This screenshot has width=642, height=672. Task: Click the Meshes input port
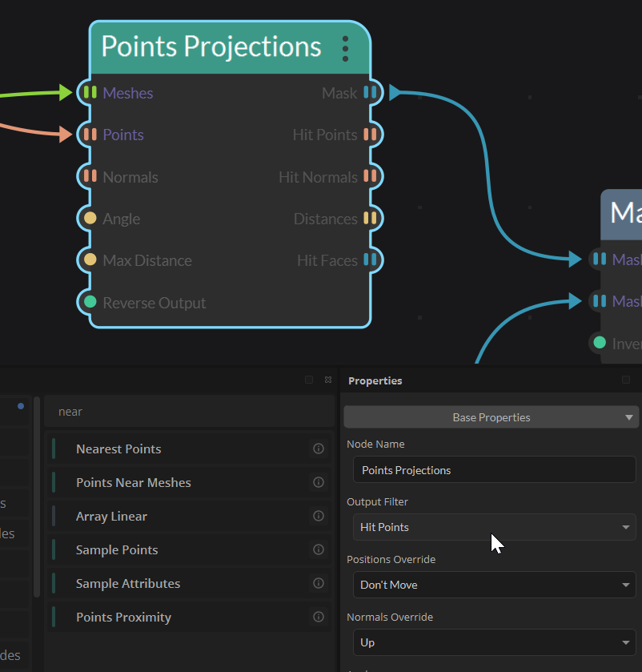[x=90, y=92]
